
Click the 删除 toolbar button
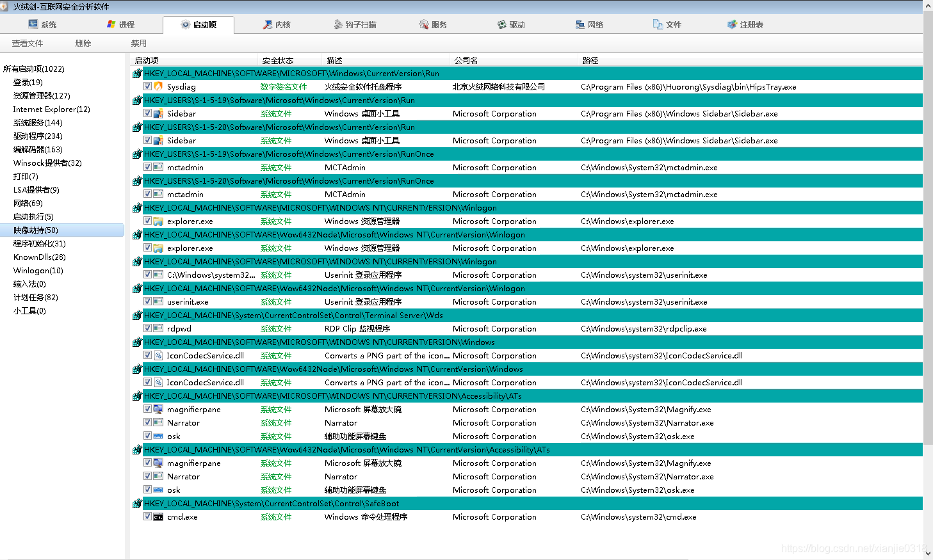pos(83,44)
